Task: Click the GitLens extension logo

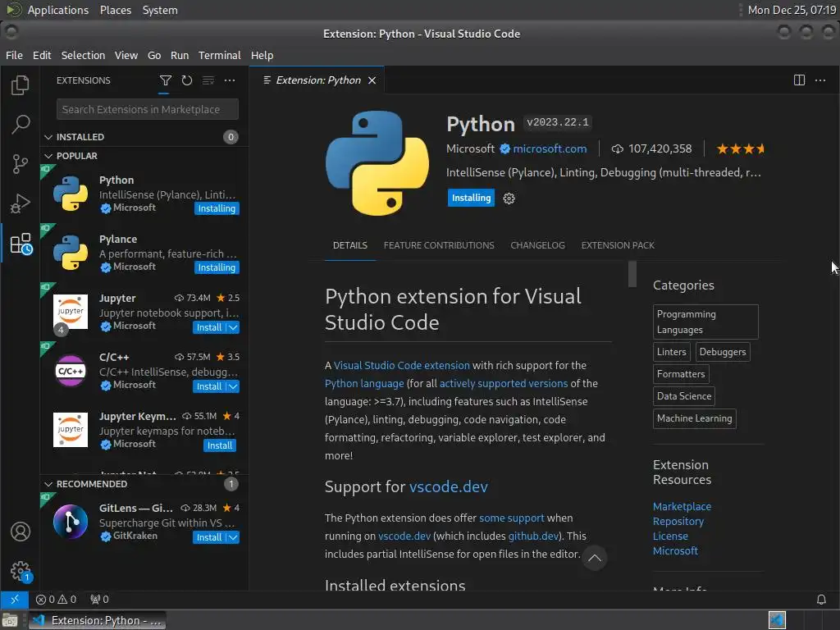Action: (71, 521)
